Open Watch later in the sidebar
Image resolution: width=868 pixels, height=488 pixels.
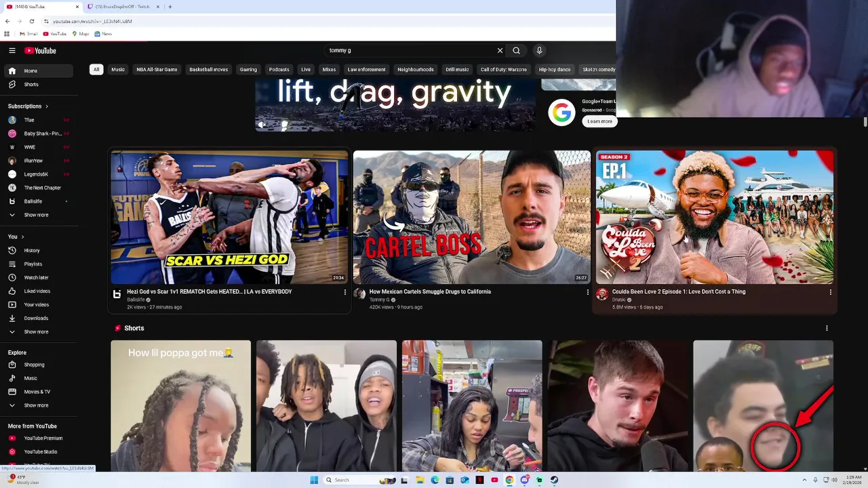click(x=38, y=278)
